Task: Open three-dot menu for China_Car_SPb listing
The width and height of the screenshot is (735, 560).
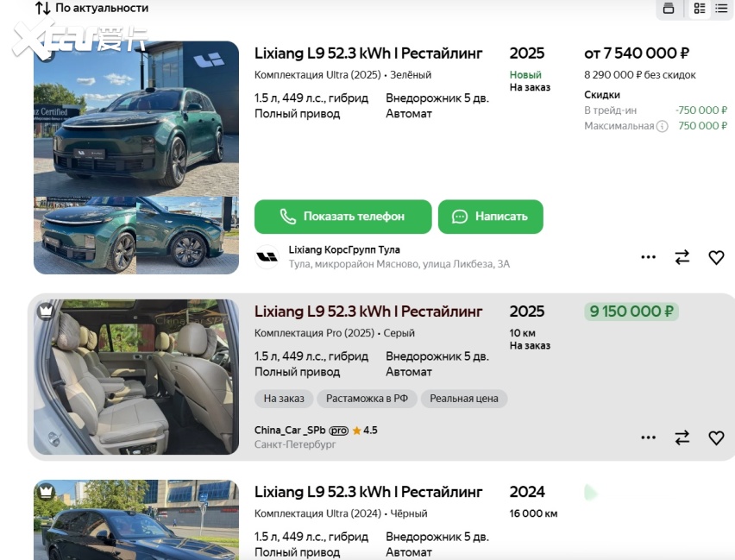Action: [x=649, y=437]
